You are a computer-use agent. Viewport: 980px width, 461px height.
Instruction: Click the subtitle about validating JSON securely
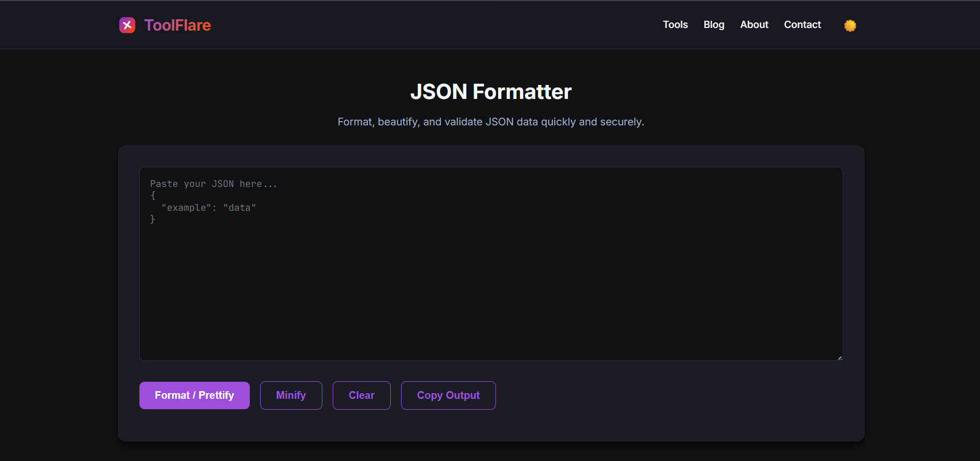pyautogui.click(x=491, y=122)
